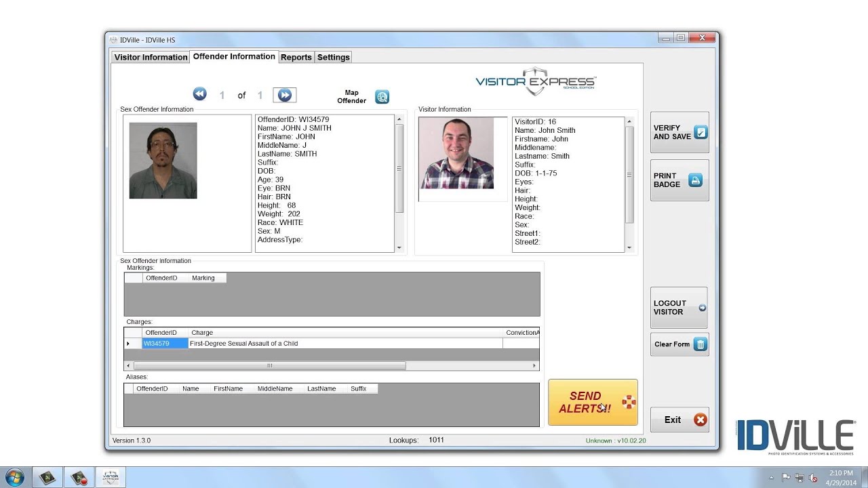Select the 'Age: 39' line
868x488 pixels.
click(x=271, y=180)
